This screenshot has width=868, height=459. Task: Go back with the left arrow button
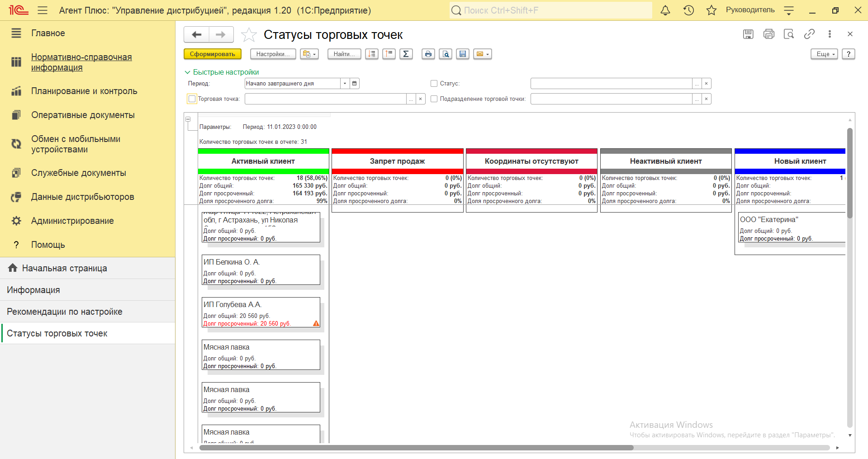click(x=197, y=34)
